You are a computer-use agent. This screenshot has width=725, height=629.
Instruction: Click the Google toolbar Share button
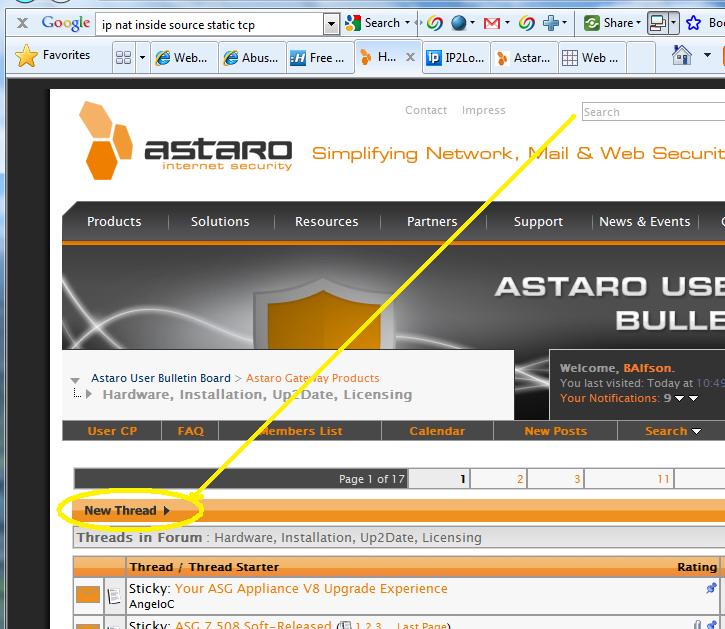tap(611, 22)
